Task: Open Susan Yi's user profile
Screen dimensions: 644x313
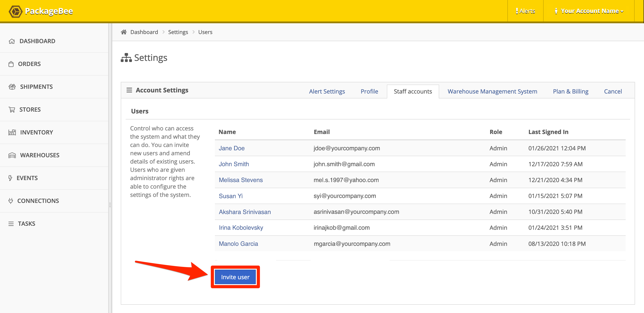Action: (231, 196)
